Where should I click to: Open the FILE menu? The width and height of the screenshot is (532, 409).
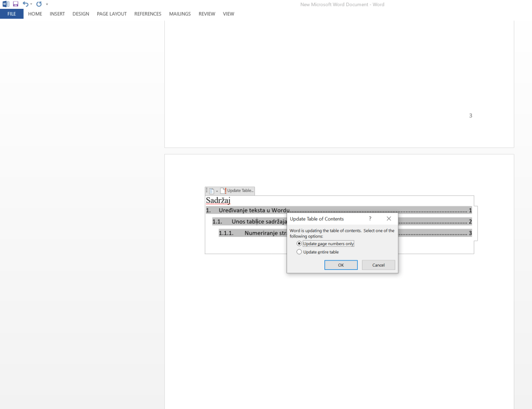tap(11, 14)
